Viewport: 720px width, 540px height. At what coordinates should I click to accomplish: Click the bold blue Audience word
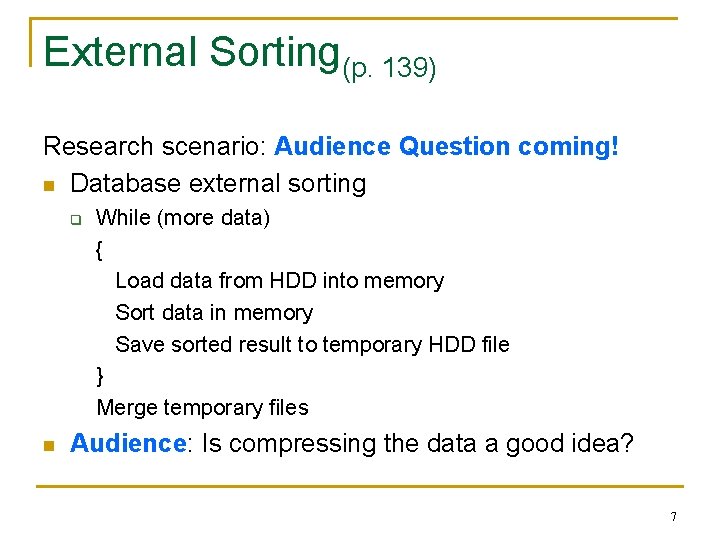point(128,443)
